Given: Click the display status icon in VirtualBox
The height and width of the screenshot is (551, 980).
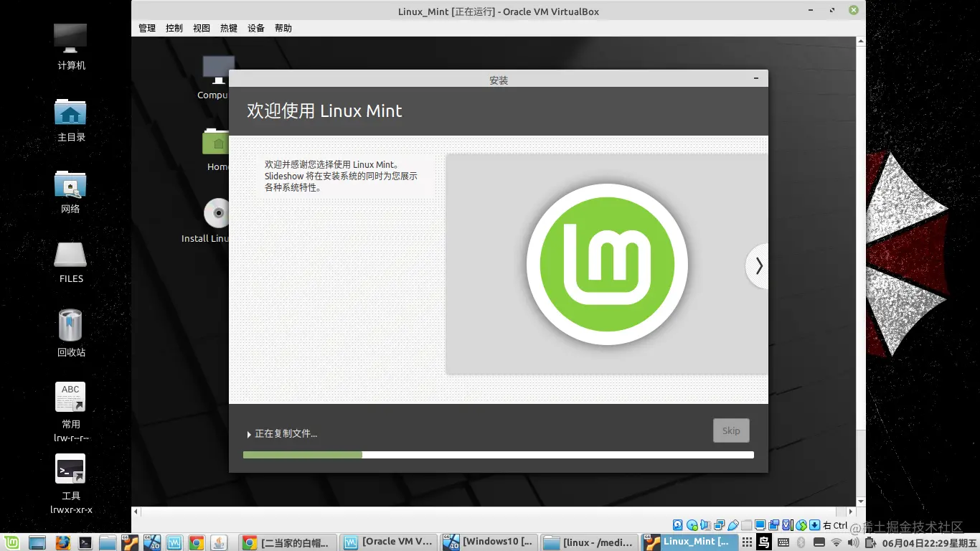Looking at the screenshot, I should pos(760,525).
